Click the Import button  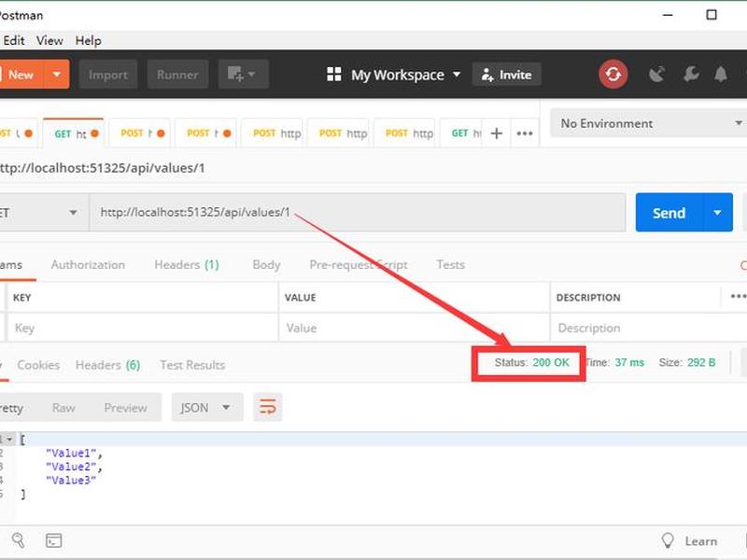pyautogui.click(x=108, y=75)
